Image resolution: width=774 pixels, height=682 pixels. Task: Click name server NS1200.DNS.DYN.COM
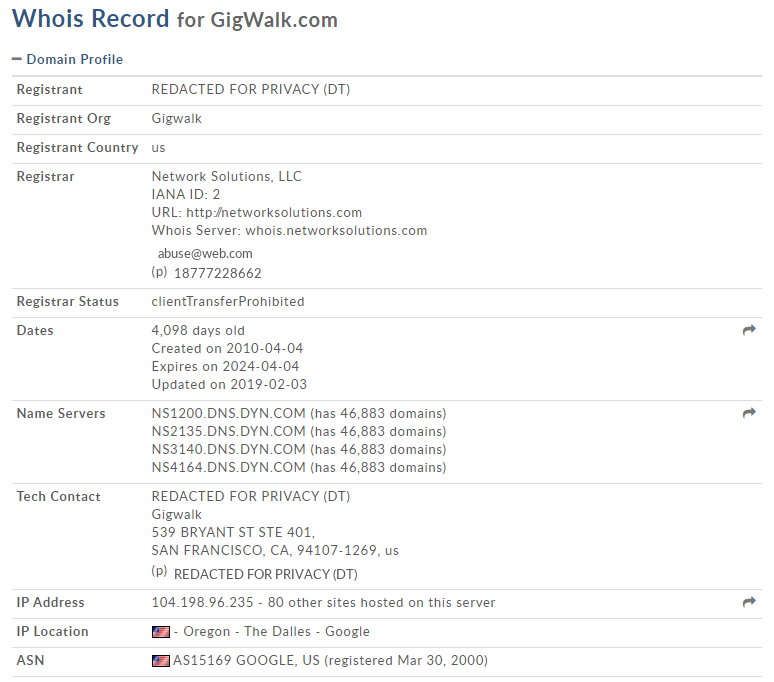228,414
